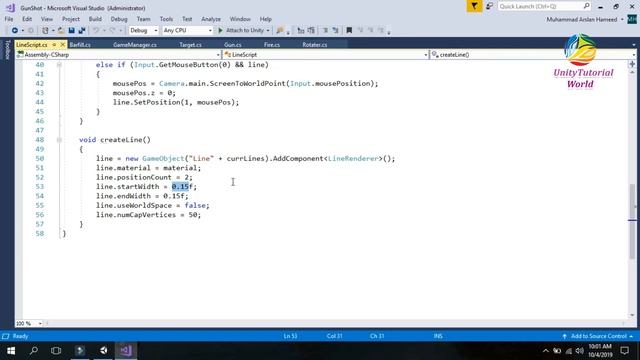Screen dimensions: 640x360
Task: Click the Find in Files toolbar icon
Action: pyautogui.click(x=280, y=31)
